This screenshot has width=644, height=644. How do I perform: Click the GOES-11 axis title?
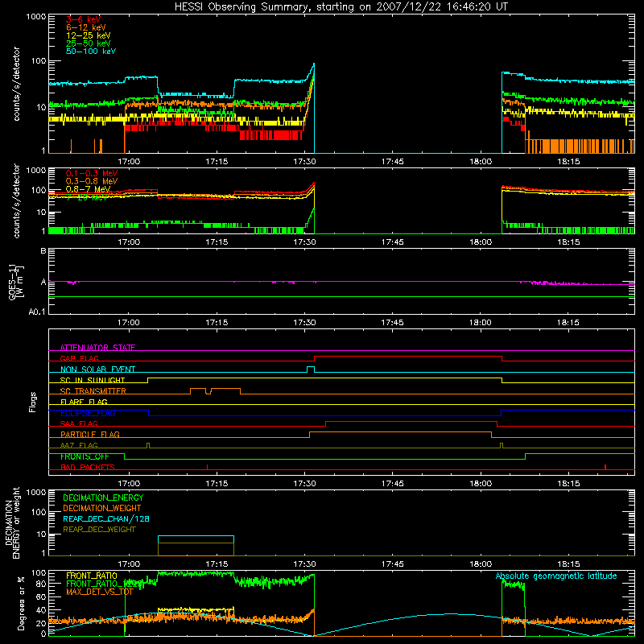point(15,283)
